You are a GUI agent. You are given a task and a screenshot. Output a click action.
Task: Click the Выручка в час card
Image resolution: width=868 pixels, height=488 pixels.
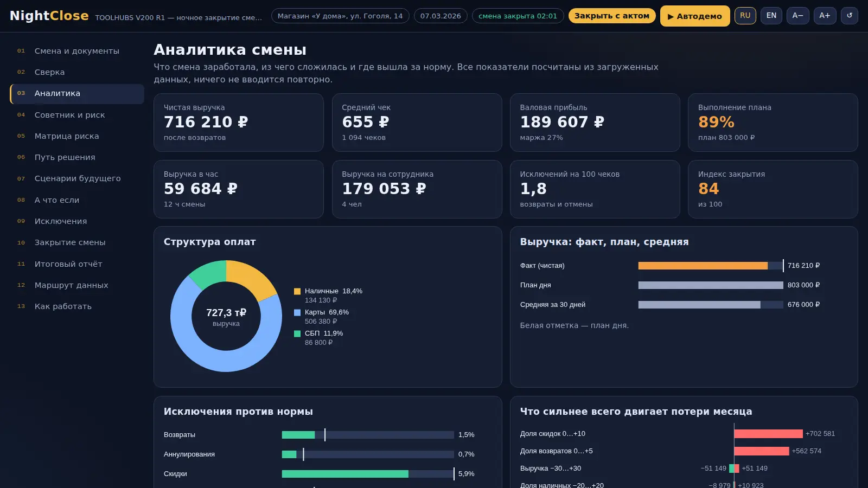click(239, 189)
